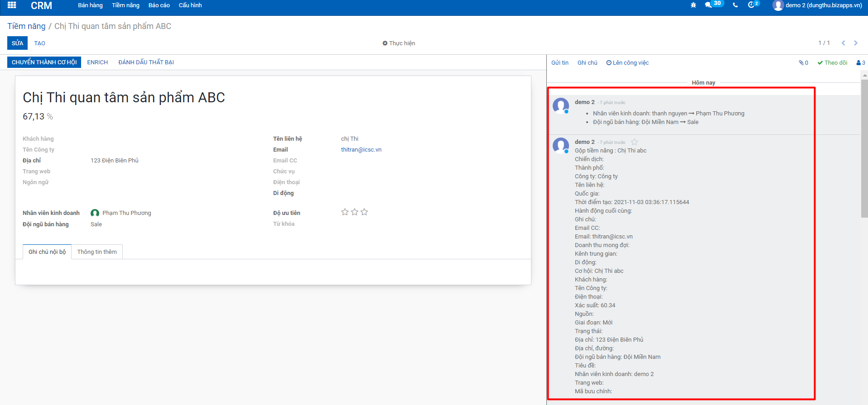
Task: Open Thực hiện action dropdown
Action: 399,43
